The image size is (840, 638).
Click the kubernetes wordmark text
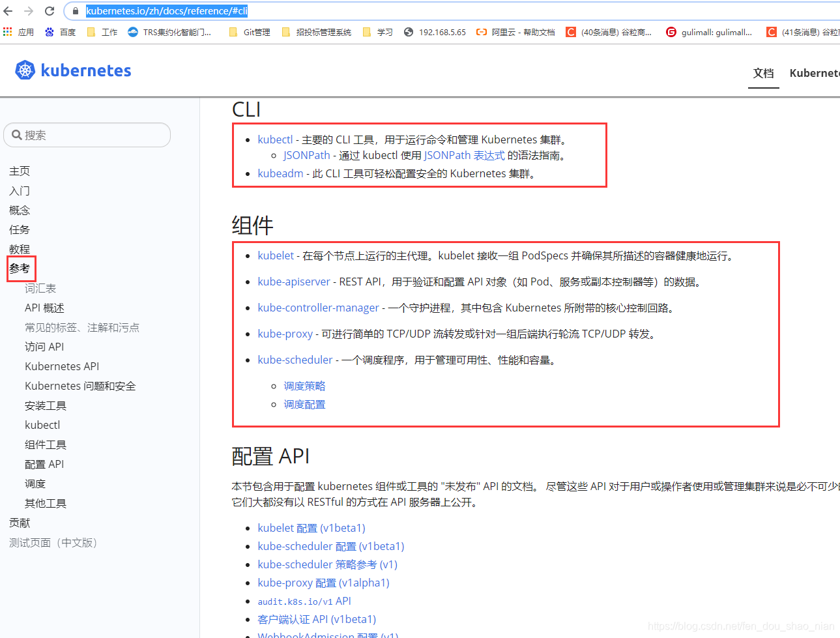[86, 70]
